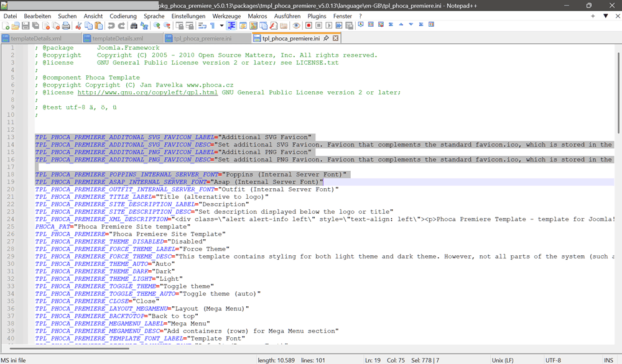This screenshot has width=622, height=364.
Task: Click the Undo arrow icon
Action: 111,26
